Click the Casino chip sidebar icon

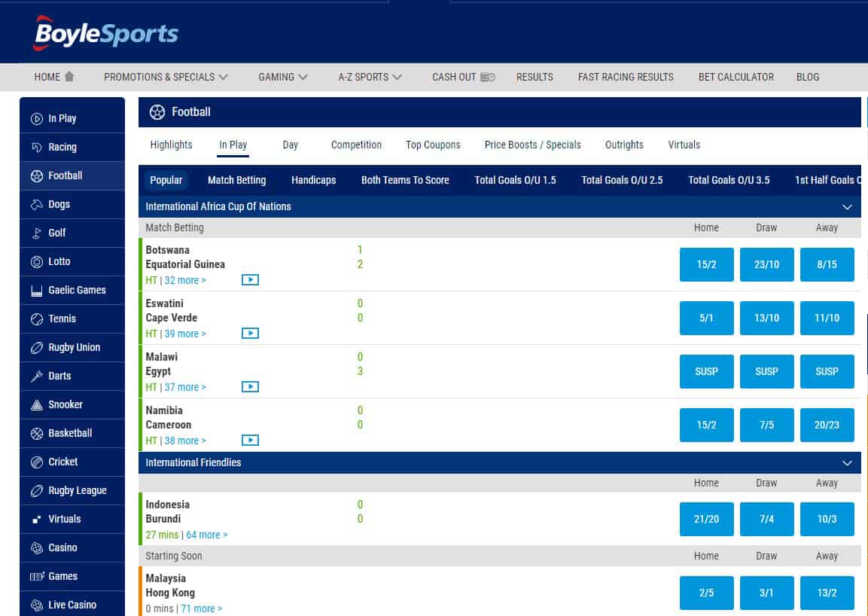coord(37,548)
